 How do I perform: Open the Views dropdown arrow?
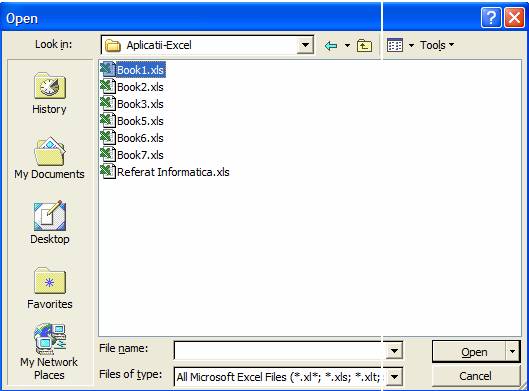(411, 45)
